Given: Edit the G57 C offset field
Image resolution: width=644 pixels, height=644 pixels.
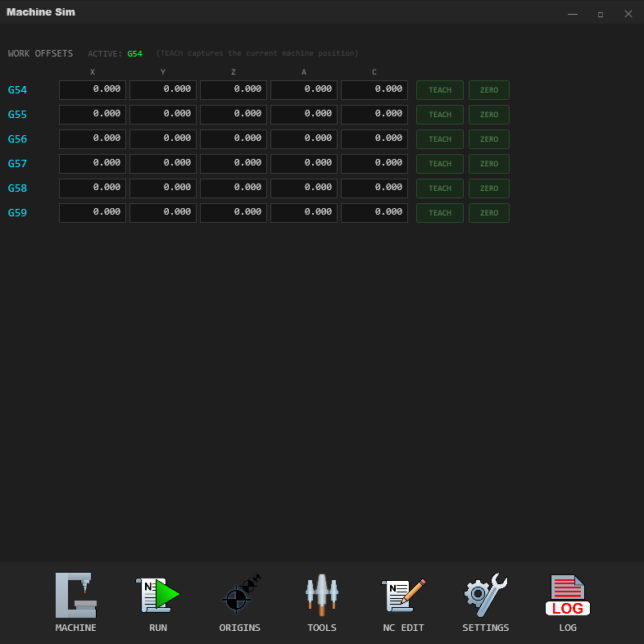Looking at the screenshot, I should coord(374,164).
